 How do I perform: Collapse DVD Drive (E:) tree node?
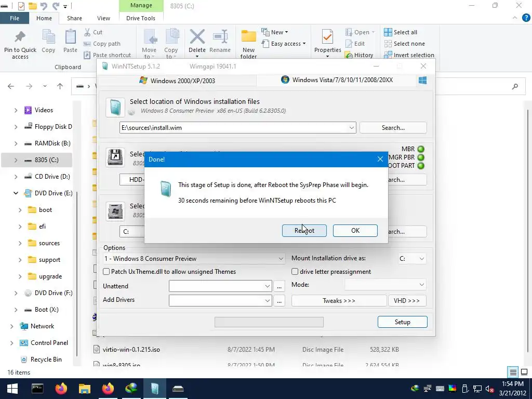(x=16, y=193)
